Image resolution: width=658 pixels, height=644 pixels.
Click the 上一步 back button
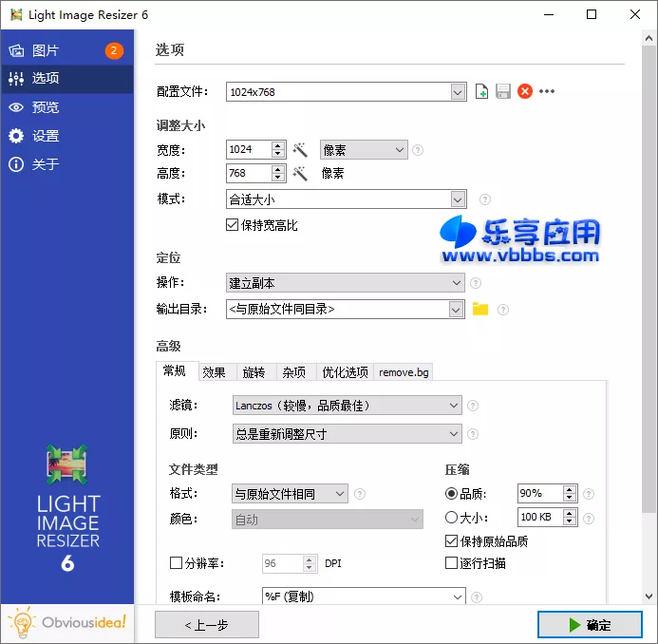pyautogui.click(x=207, y=625)
